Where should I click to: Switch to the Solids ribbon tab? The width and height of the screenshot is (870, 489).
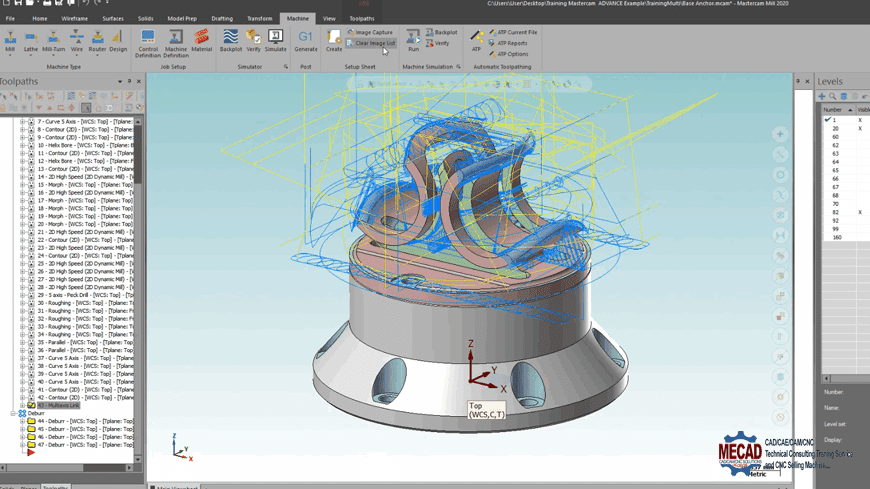[145, 18]
